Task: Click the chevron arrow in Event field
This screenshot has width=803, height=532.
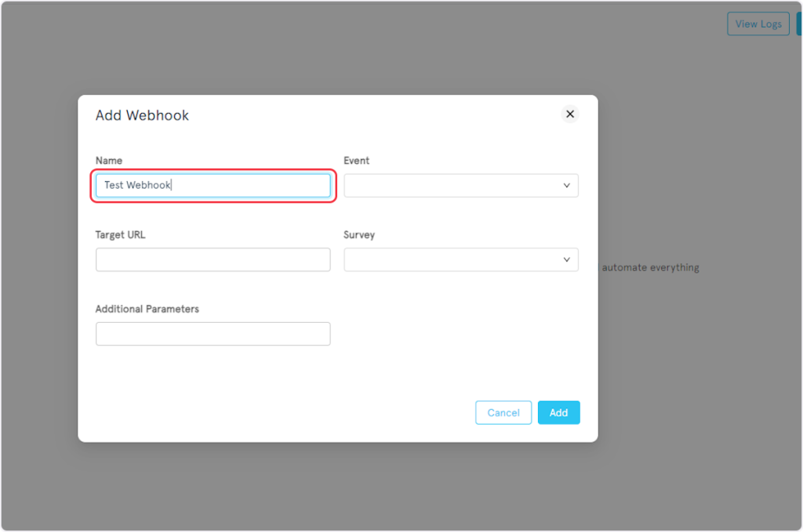Action: 566,186
